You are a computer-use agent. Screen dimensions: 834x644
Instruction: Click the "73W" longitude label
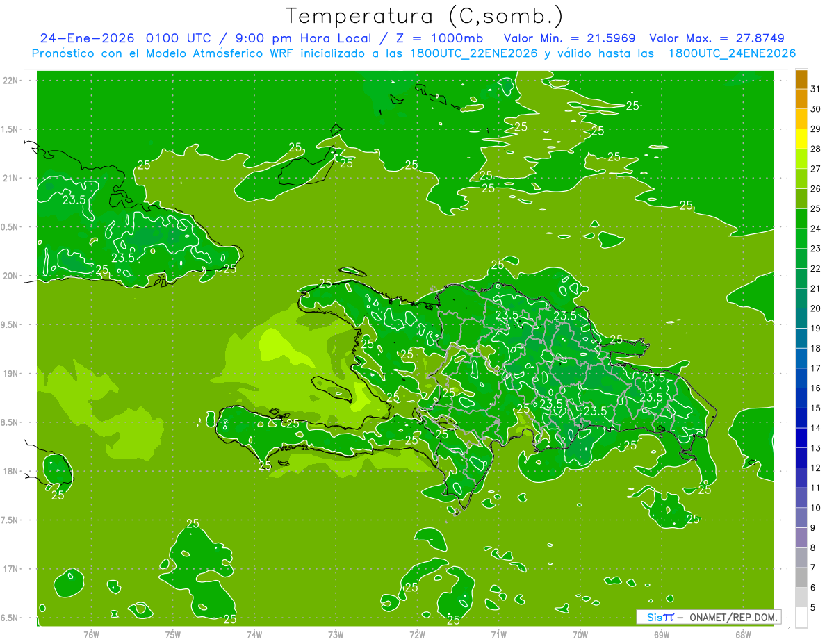coord(336,635)
